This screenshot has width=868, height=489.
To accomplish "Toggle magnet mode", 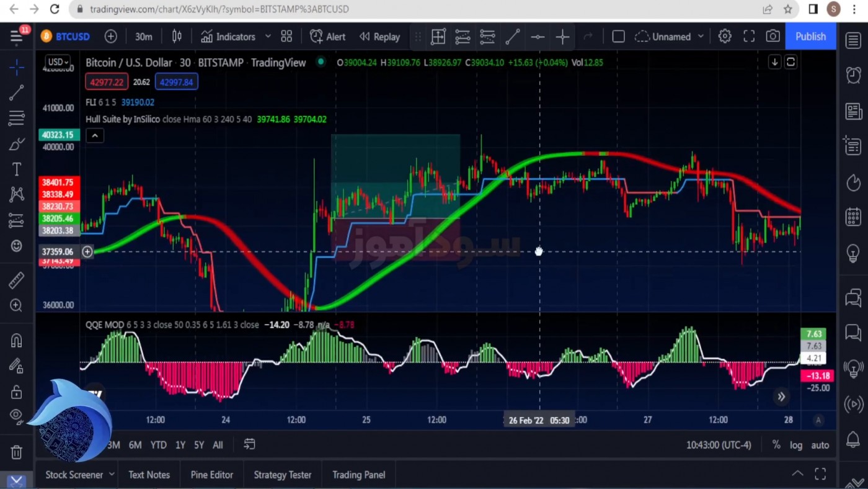I will click(17, 340).
